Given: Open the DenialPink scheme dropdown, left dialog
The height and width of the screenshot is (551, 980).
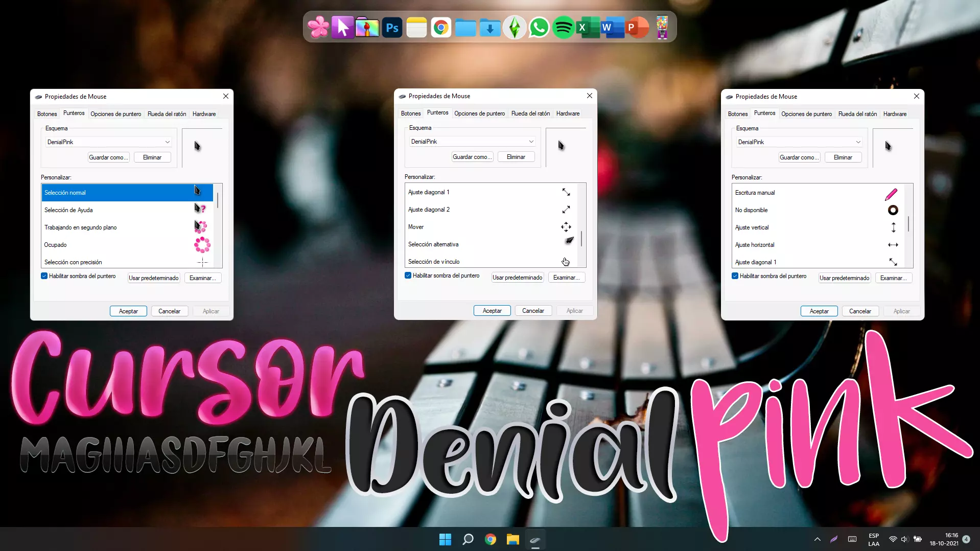Looking at the screenshot, I should coord(167,142).
